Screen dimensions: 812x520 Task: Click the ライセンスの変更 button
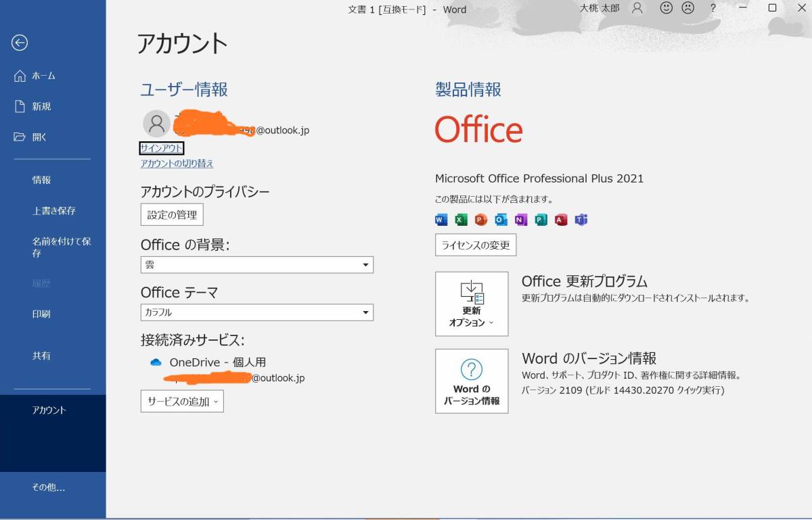(476, 245)
